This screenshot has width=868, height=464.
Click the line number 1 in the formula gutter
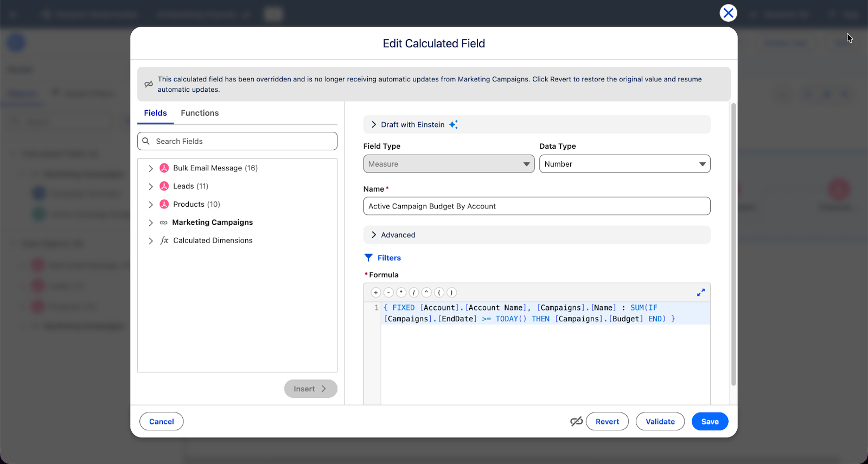376,308
